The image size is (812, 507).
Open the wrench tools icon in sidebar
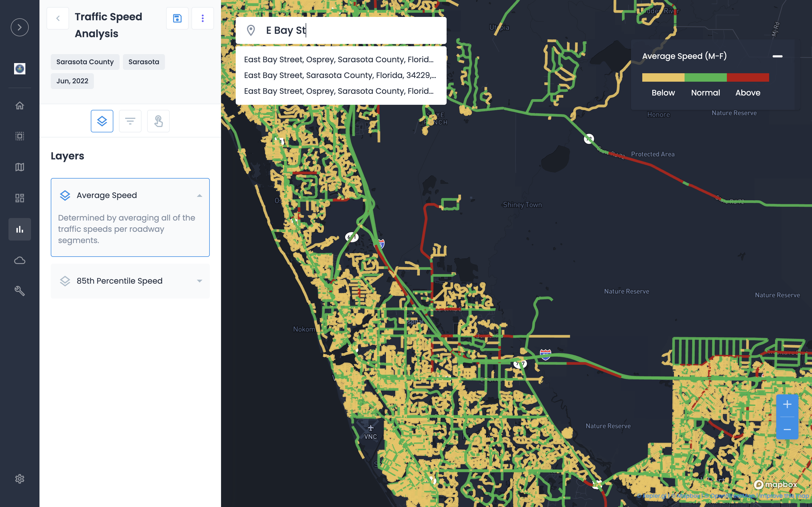click(19, 291)
